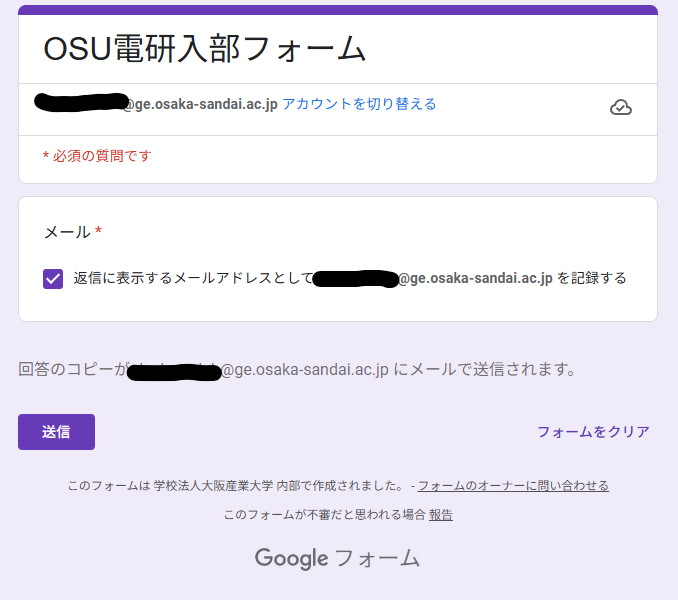The width and height of the screenshot is (678, 600).
Task: Open フォームのオーナーに問い合わせる link
Action: coord(513,486)
